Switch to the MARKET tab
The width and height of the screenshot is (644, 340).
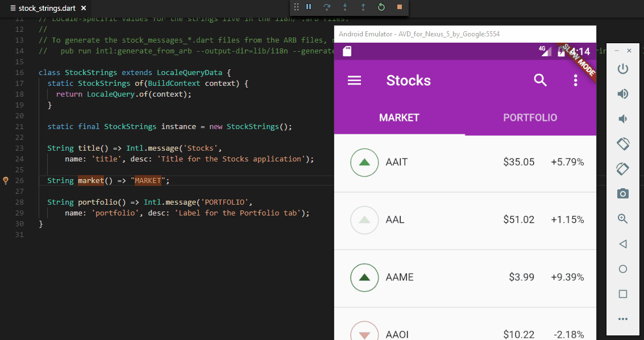point(399,118)
